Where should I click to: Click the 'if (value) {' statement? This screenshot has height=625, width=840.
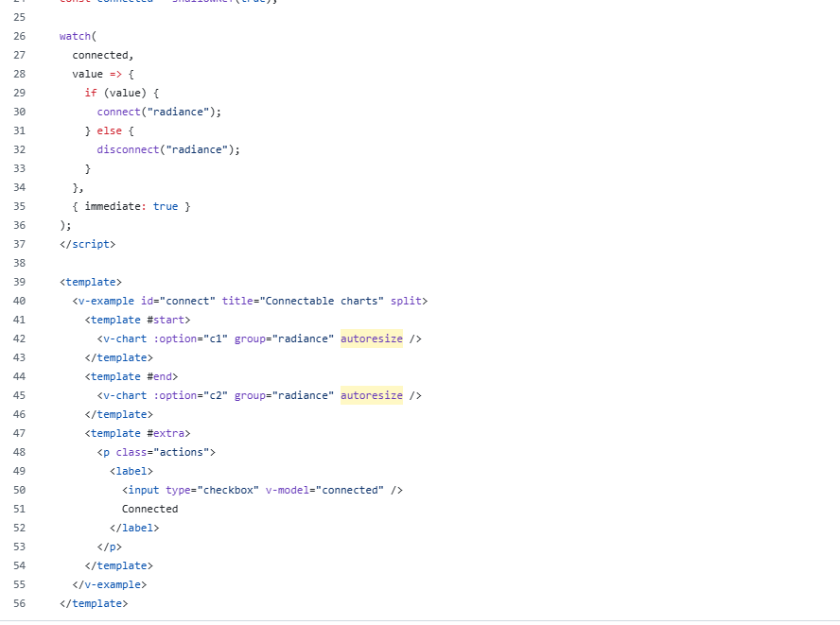point(122,94)
